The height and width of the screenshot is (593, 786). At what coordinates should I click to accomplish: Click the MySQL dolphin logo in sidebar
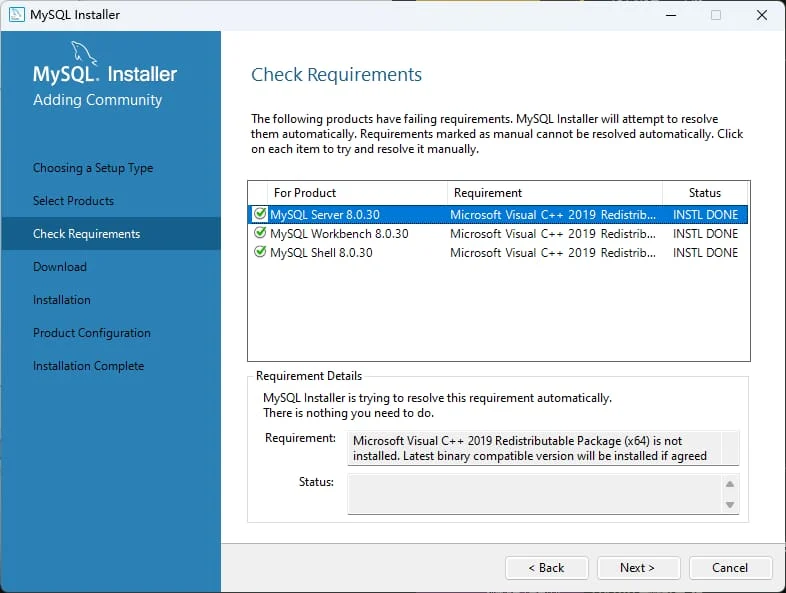[x=83, y=53]
